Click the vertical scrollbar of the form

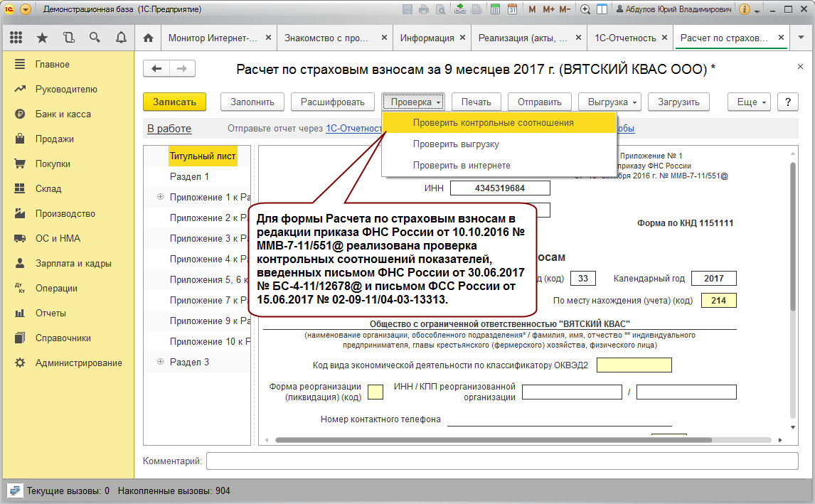793,237
